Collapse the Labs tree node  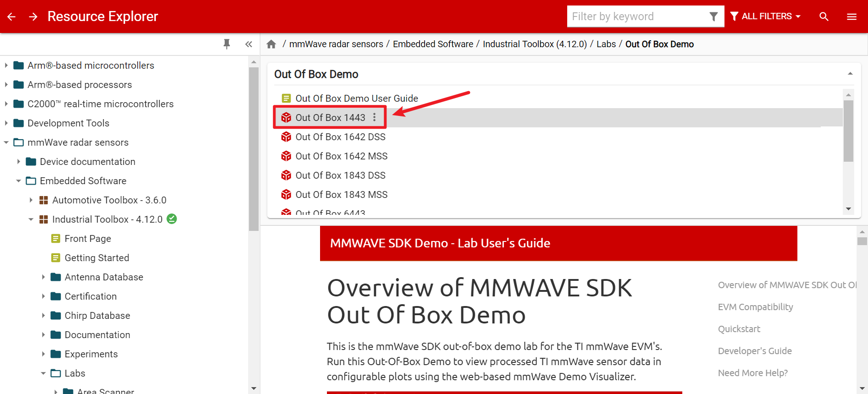[x=44, y=373]
